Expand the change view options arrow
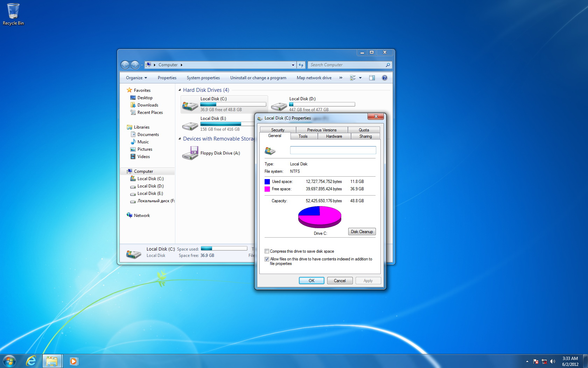Screen dimensions: 588x368 [x=360, y=78]
